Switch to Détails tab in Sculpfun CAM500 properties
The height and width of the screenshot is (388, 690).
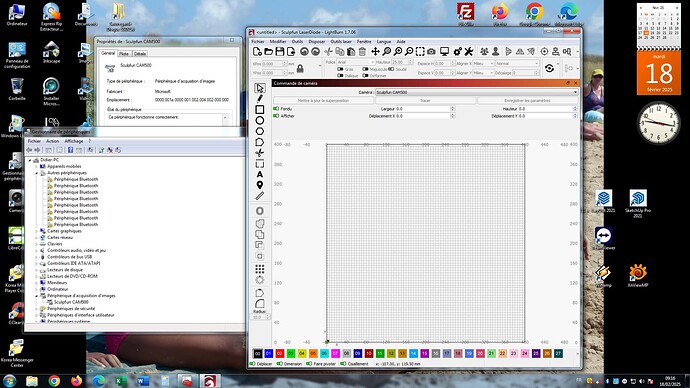[140, 54]
